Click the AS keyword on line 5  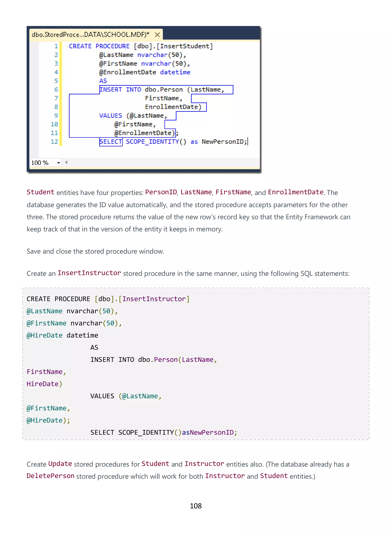pyautogui.click(x=103, y=81)
